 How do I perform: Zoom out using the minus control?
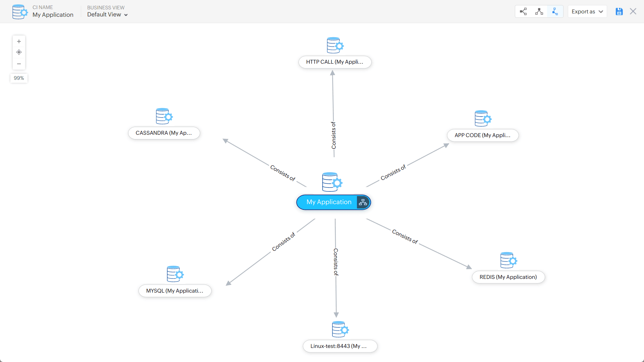tap(19, 64)
